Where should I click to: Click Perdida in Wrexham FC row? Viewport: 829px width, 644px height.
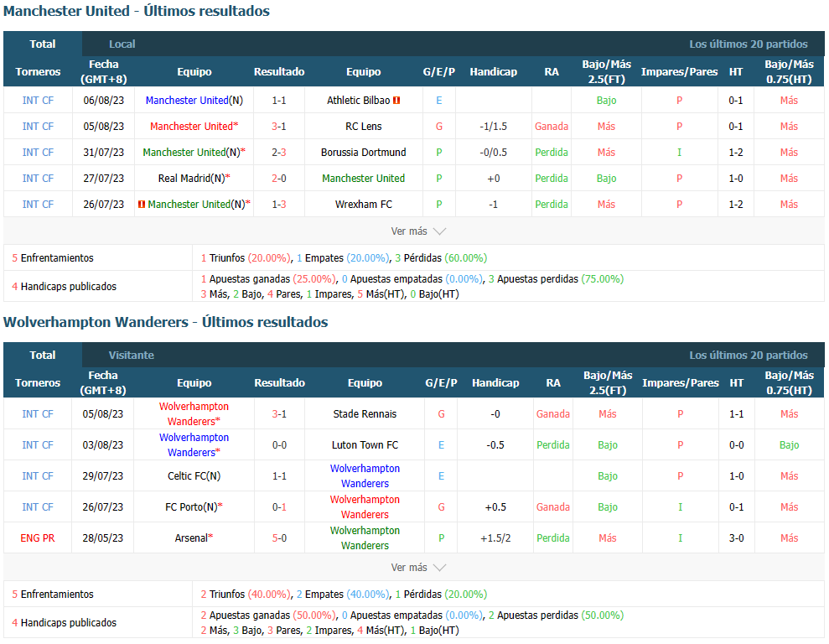552,204
